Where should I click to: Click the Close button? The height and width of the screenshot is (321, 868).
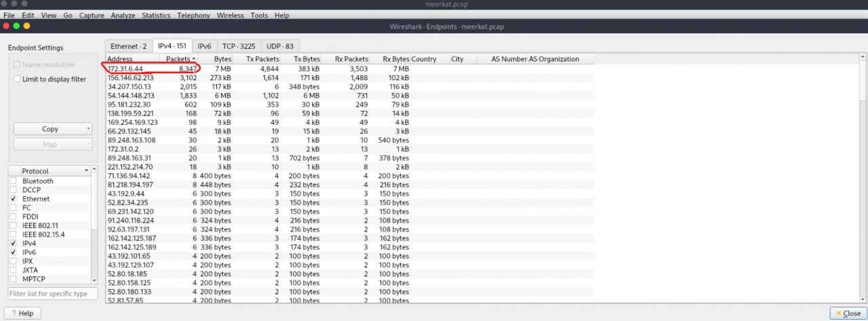[848, 314]
